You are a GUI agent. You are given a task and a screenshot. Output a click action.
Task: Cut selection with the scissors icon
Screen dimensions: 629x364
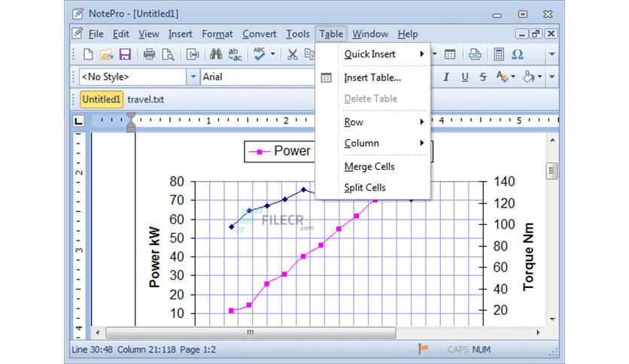pyautogui.click(x=293, y=54)
